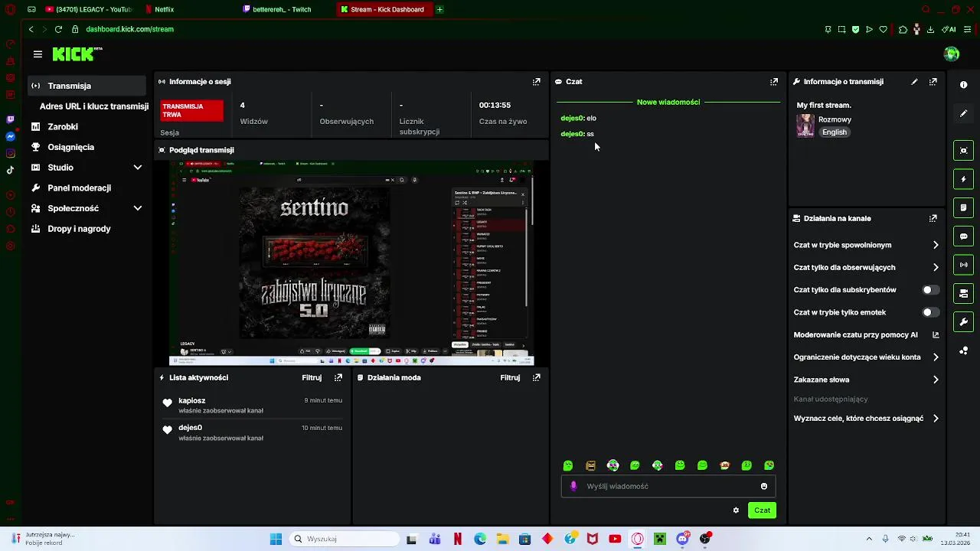980x551 pixels.
Task: Open the user avatar in top right
Action: pos(952,54)
